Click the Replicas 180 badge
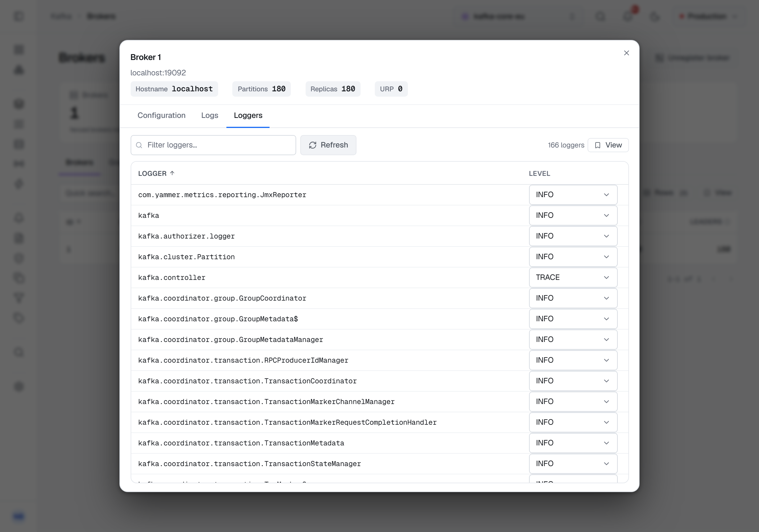The height and width of the screenshot is (532, 759). point(333,89)
